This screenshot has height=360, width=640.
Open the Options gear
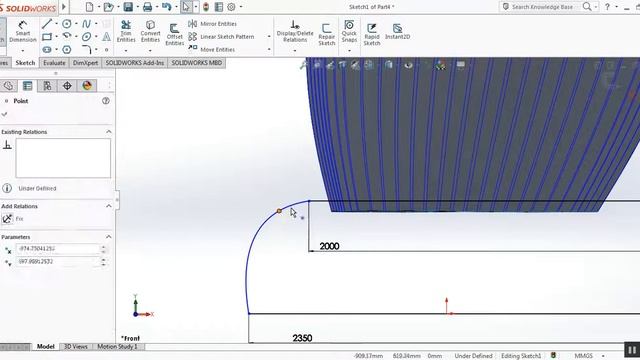(x=231, y=7)
